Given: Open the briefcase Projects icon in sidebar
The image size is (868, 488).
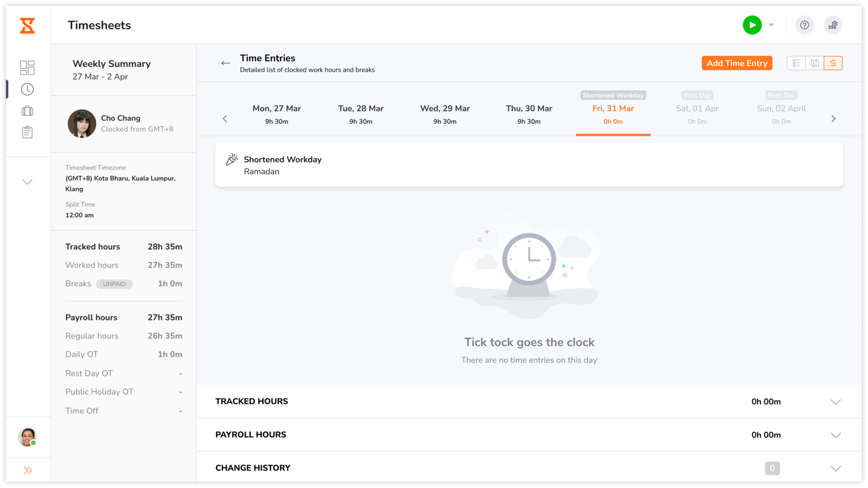Looking at the screenshot, I should click(x=27, y=111).
